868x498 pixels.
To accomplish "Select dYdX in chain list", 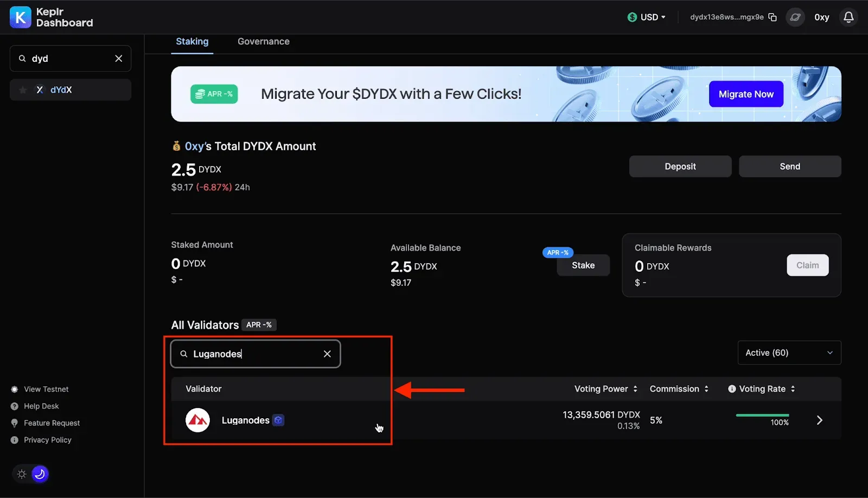I will [x=71, y=90].
